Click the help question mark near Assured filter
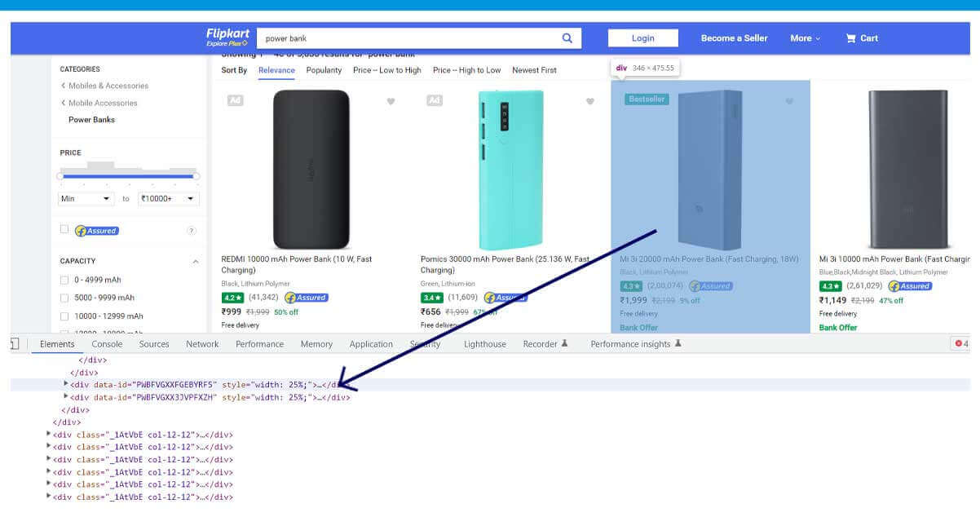 192,229
